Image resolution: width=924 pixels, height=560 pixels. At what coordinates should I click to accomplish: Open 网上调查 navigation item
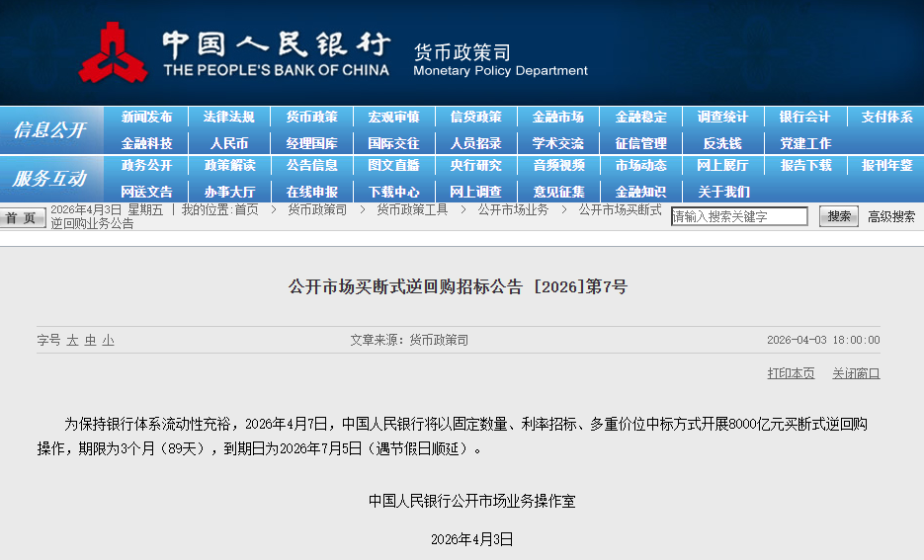click(476, 192)
